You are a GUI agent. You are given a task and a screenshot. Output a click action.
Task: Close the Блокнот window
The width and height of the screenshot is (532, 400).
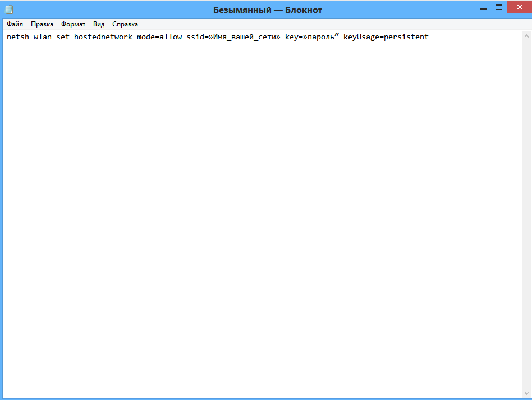520,7
